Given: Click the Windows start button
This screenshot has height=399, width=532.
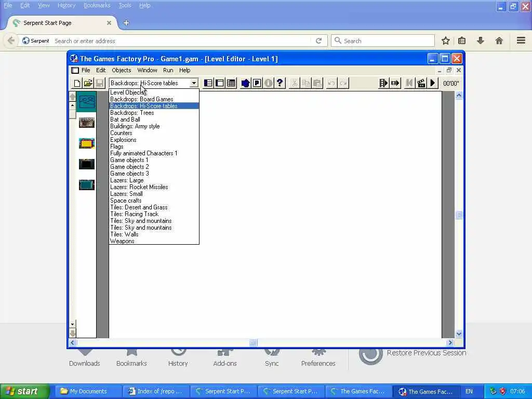Looking at the screenshot, I should pos(25,391).
